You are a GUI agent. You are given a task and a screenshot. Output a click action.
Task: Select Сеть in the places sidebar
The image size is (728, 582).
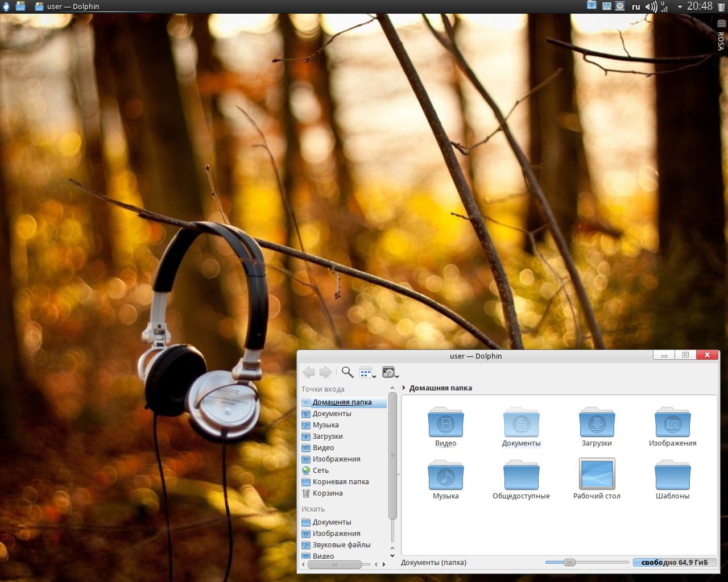pyautogui.click(x=320, y=471)
